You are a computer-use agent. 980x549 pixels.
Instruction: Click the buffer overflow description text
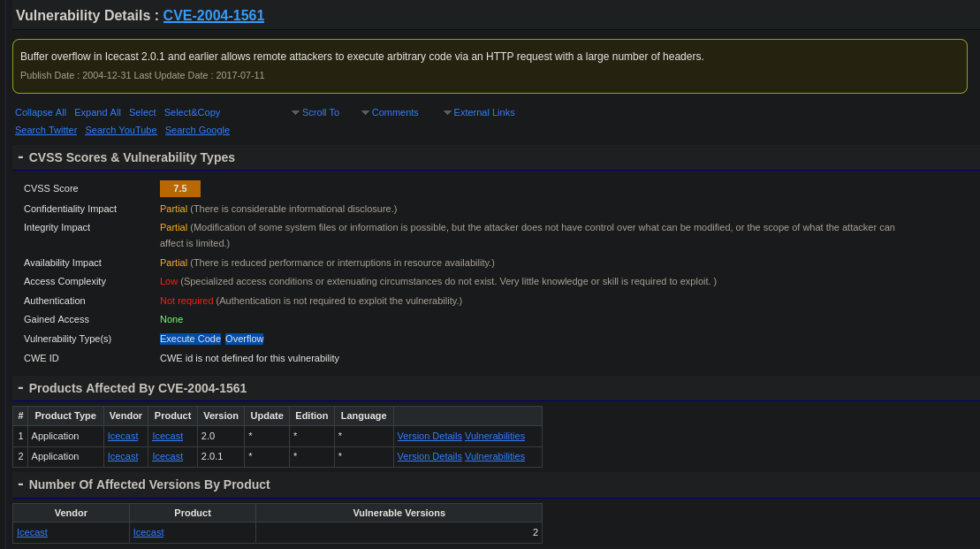[362, 57]
